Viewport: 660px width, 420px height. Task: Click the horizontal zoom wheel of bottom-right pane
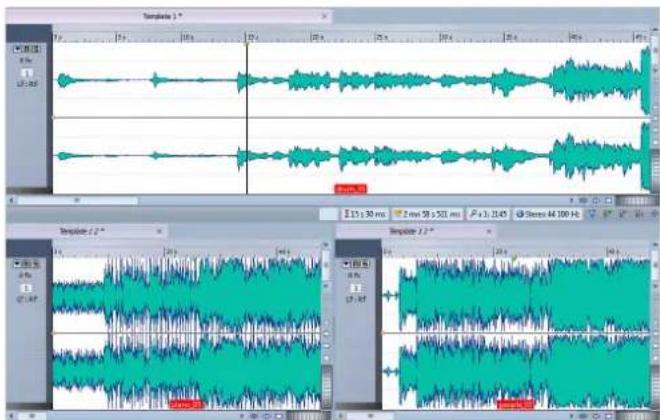637,416
